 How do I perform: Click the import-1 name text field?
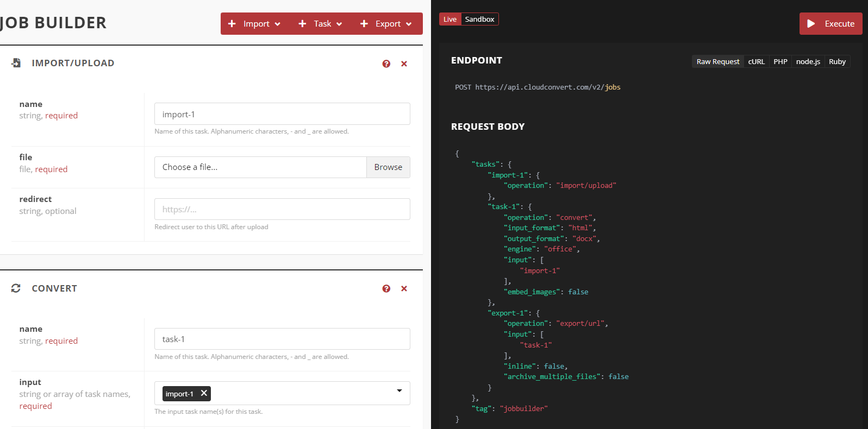(282, 114)
